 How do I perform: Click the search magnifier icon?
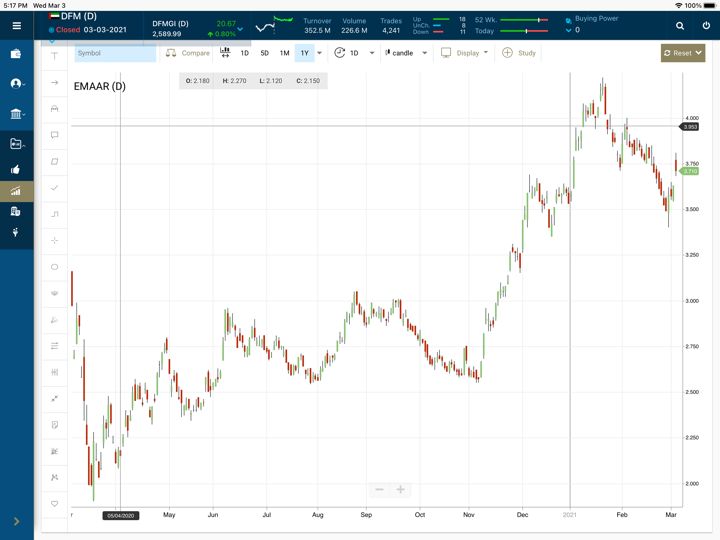(x=680, y=26)
